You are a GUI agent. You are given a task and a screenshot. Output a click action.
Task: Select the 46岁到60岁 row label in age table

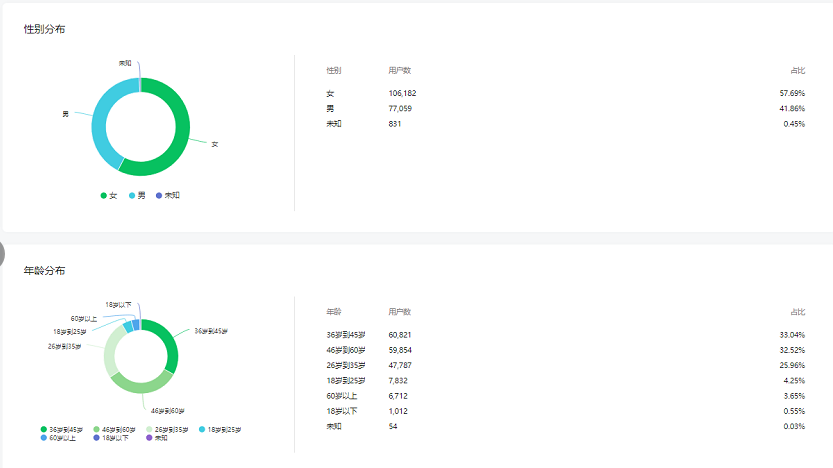tap(346, 350)
